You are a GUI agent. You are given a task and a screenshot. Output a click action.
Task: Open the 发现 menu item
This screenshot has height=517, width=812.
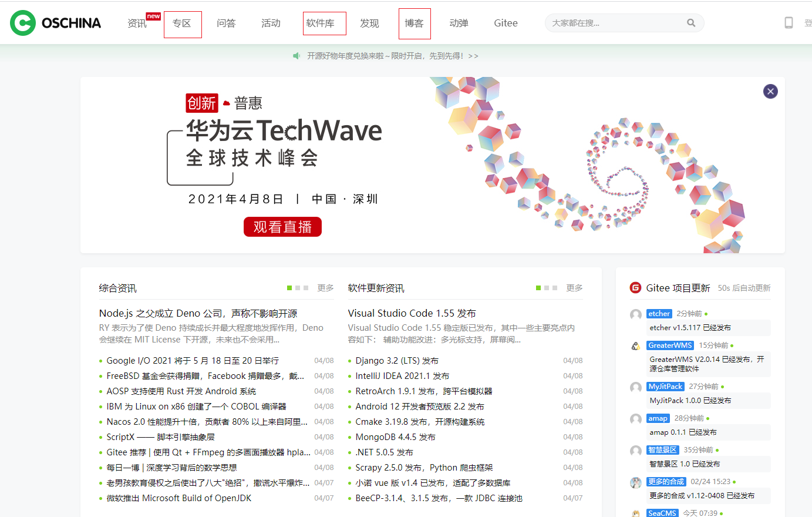369,23
